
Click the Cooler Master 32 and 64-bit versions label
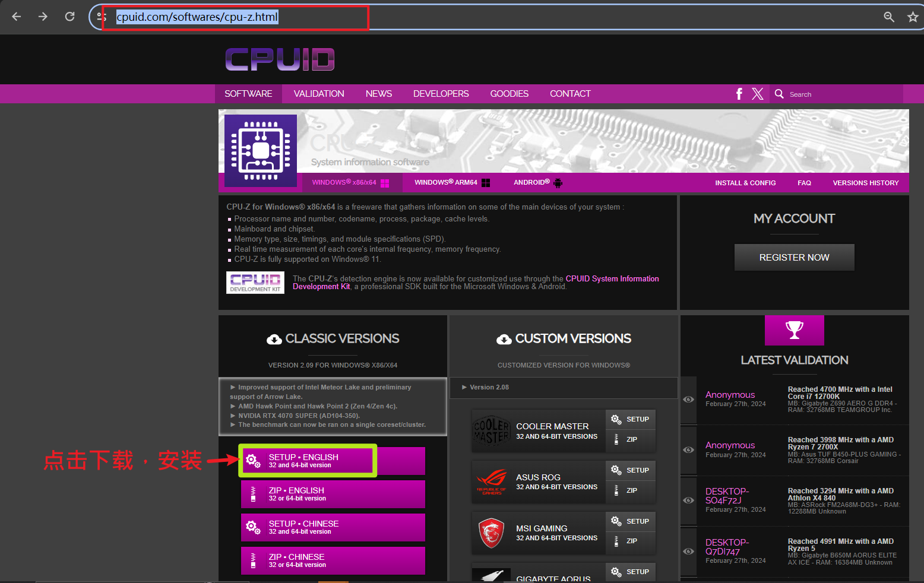[556, 436]
